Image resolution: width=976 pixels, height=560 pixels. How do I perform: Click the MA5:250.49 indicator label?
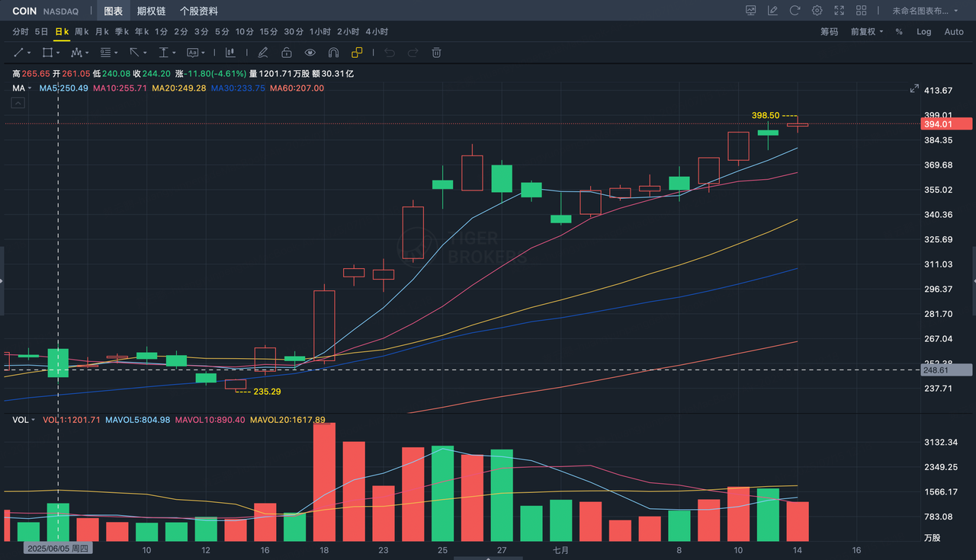[64, 88]
